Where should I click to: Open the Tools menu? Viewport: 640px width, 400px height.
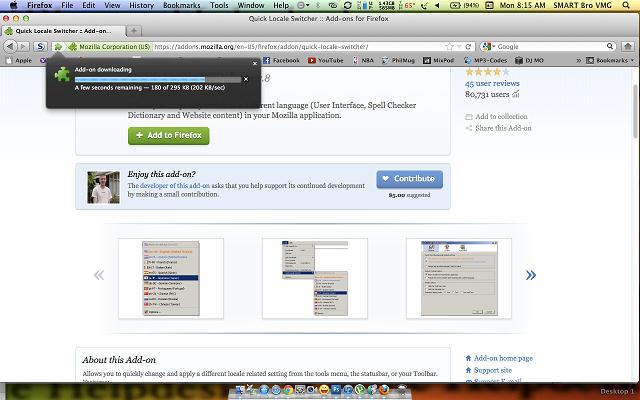point(219,5)
